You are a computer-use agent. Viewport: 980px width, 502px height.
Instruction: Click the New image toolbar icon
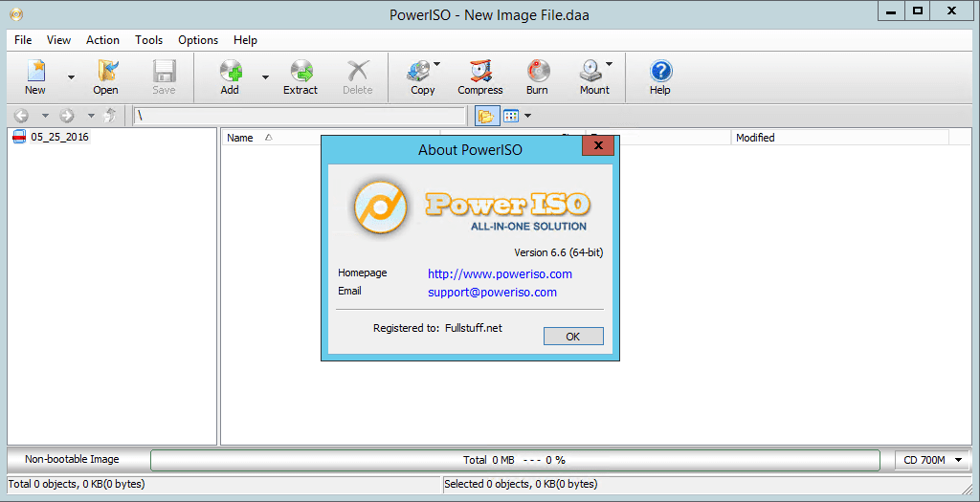35,71
